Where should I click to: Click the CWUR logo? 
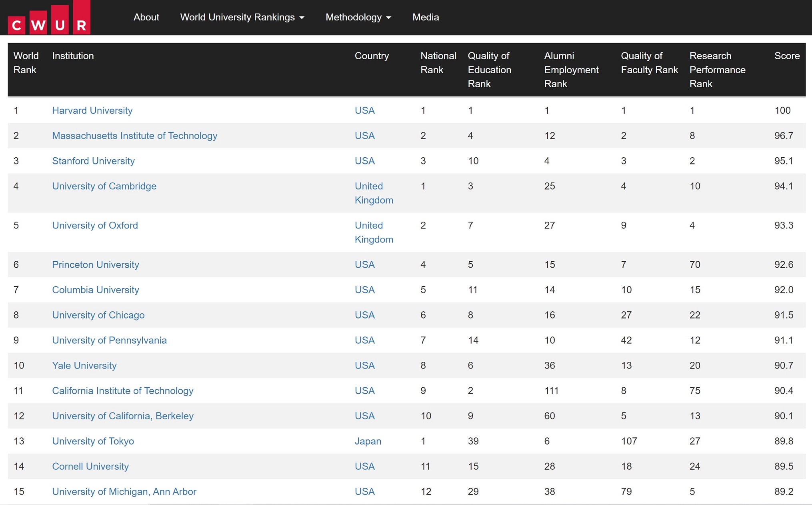pyautogui.click(x=49, y=17)
